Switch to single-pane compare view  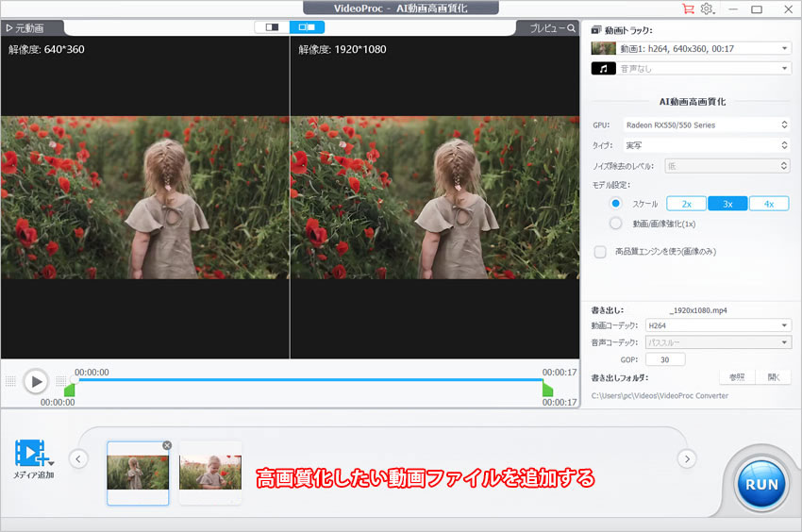point(272,27)
